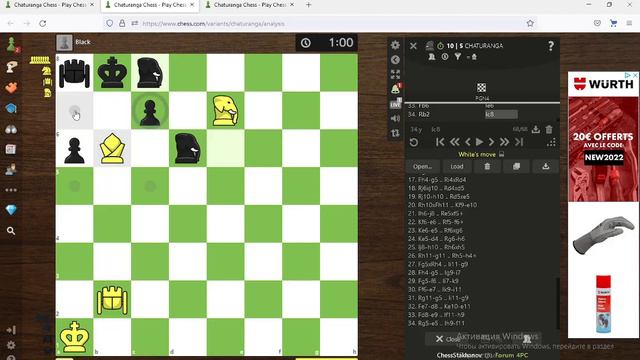
Task: Reload the page
Action: click(42, 24)
